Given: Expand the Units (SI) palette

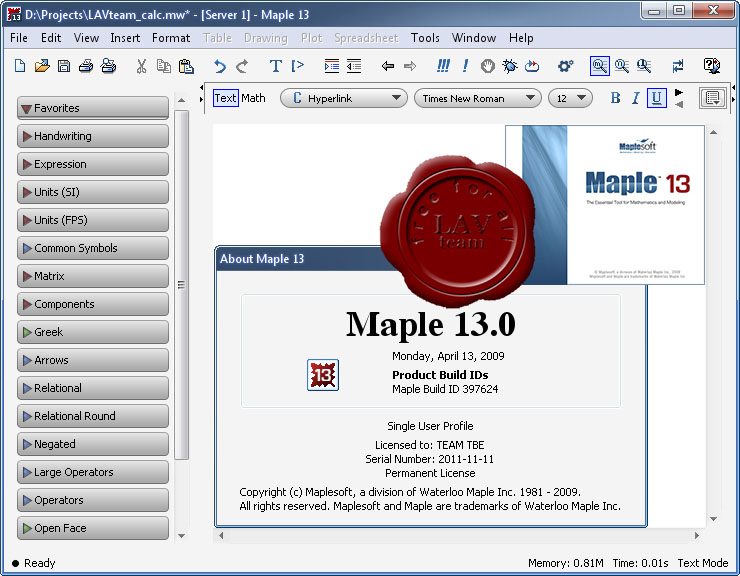Looking at the screenshot, I should click(x=92, y=192).
